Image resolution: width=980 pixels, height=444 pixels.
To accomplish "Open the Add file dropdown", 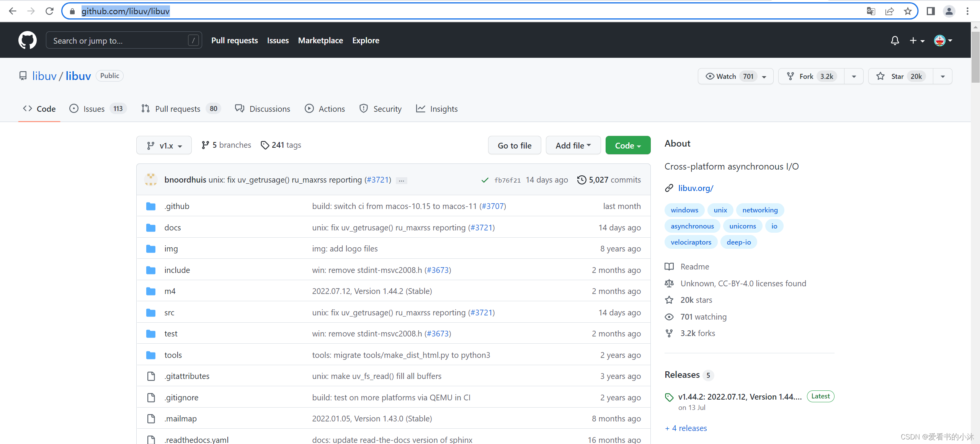I will pos(573,145).
